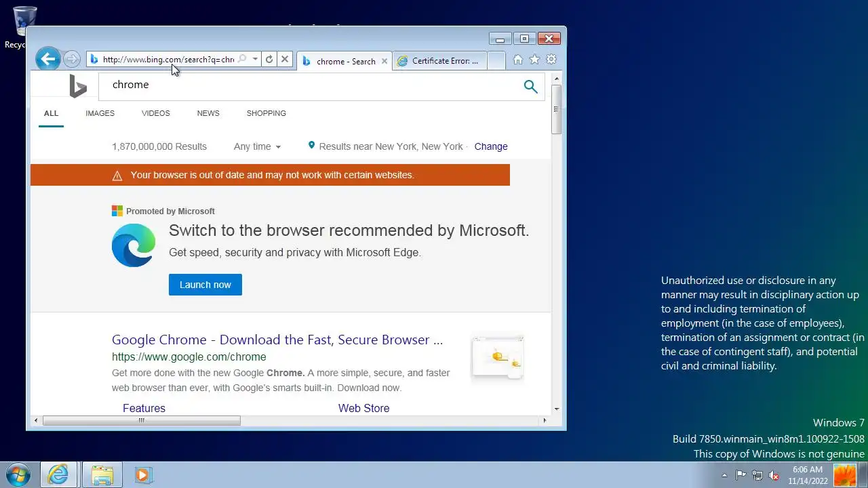The width and height of the screenshot is (868, 488).
Task: Select the ALL results tab
Action: tap(52, 113)
